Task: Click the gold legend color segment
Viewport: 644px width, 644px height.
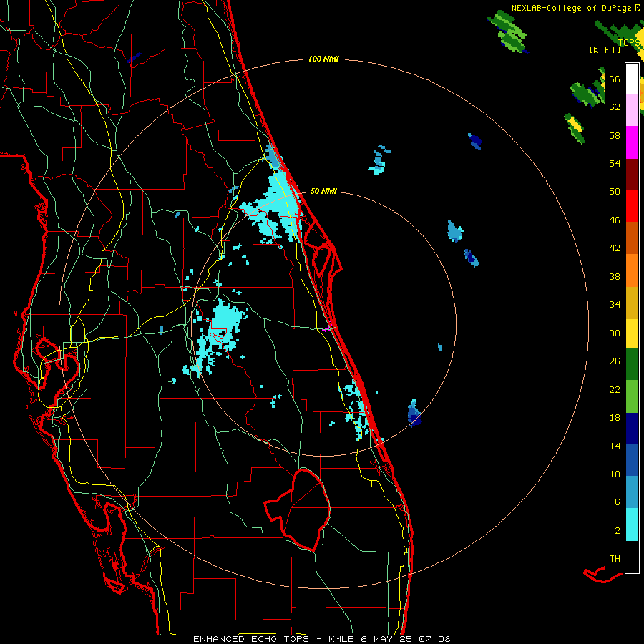Action: point(632,303)
